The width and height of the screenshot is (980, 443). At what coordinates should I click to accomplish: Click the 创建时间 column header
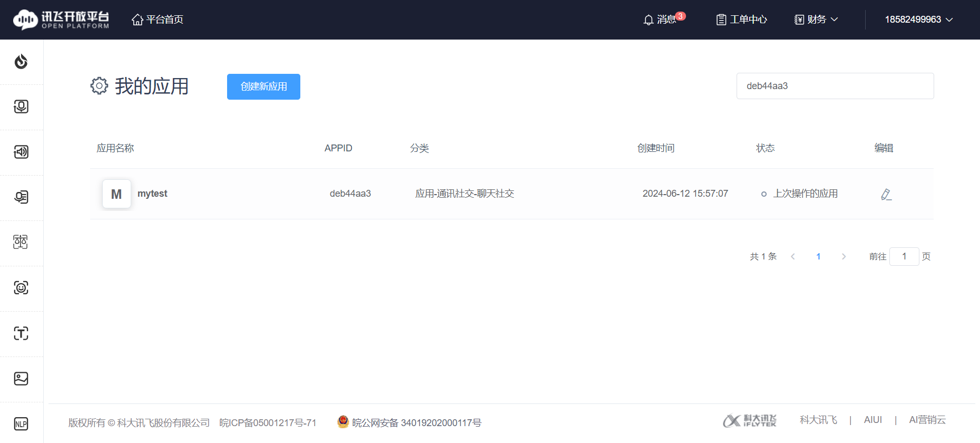click(656, 148)
